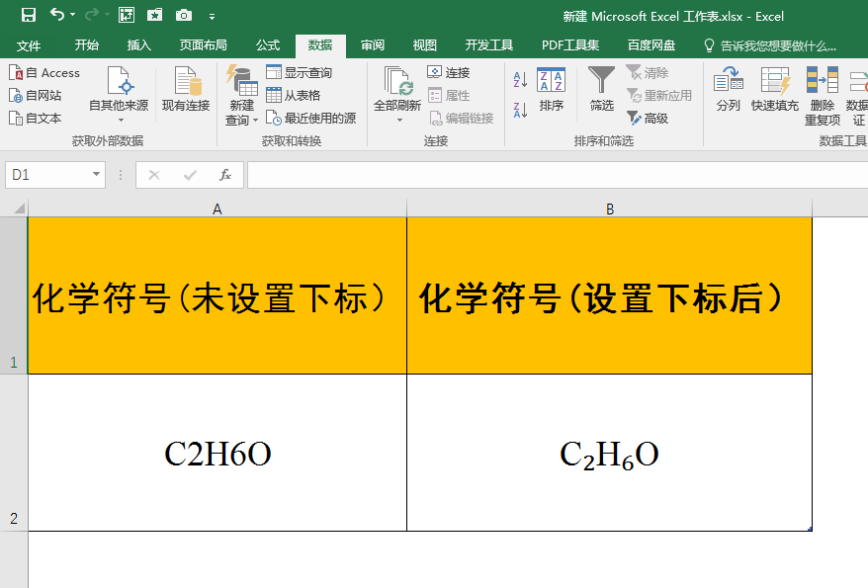This screenshot has width=868, height=588.
Task: Import data 自文本
Action: coord(35,119)
